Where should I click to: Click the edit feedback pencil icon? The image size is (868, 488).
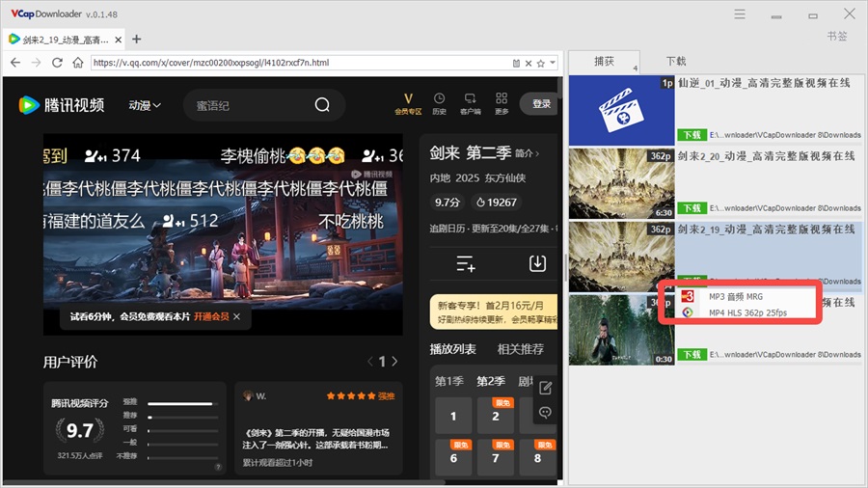pyautogui.click(x=545, y=388)
